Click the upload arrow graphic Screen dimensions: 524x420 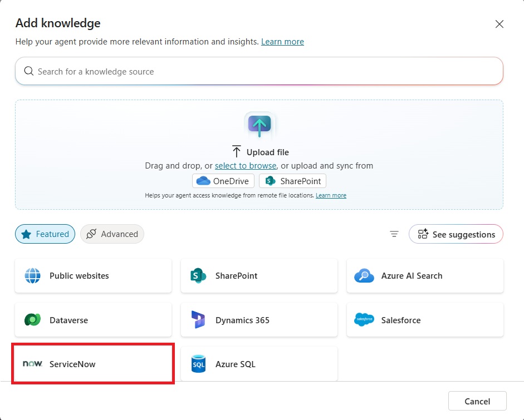(x=259, y=125)
